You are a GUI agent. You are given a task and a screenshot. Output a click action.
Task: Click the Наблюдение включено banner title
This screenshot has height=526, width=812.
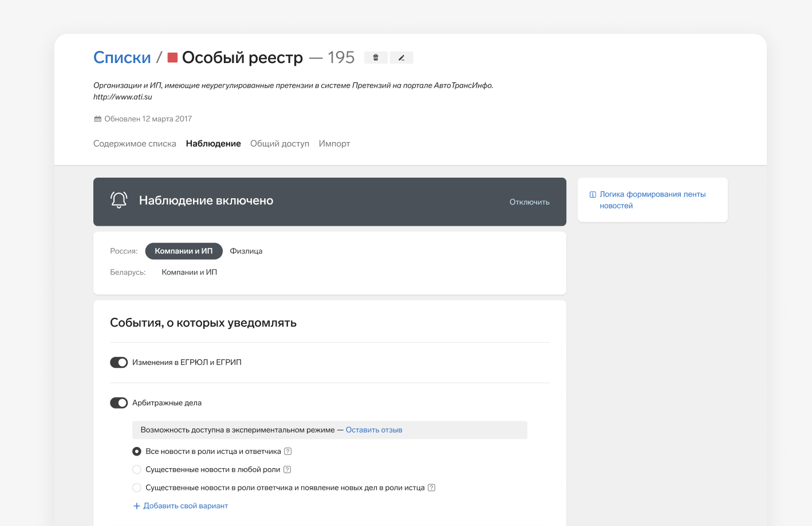pyautogui.click(x=206, y=201)
